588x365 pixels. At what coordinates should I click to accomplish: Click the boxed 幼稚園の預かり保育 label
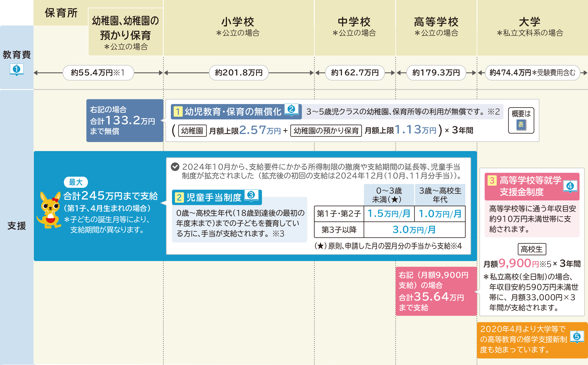[326, 131]
